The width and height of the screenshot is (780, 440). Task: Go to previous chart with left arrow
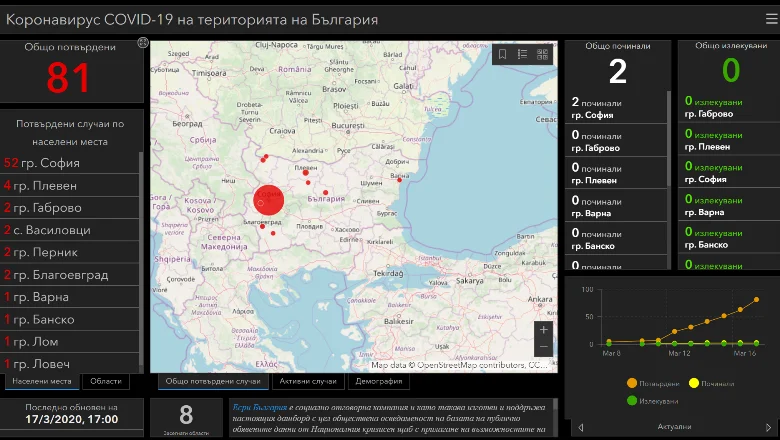(x=581, y=427)
